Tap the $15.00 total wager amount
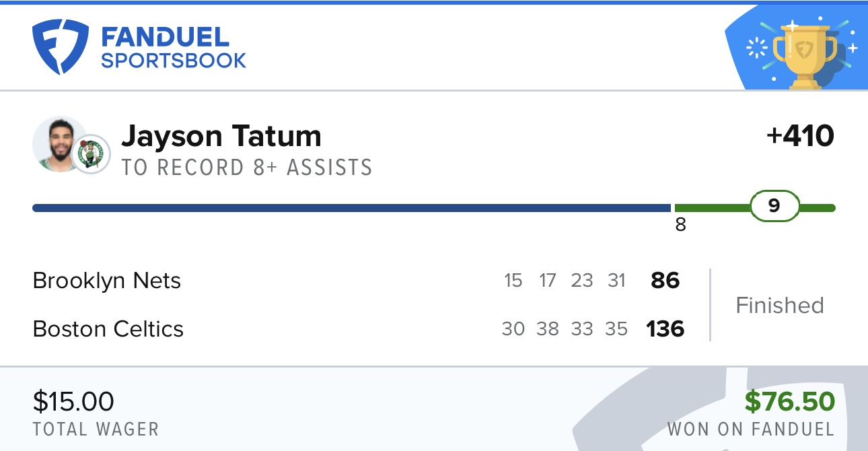The image size is (868, 451). coord(73,402)
